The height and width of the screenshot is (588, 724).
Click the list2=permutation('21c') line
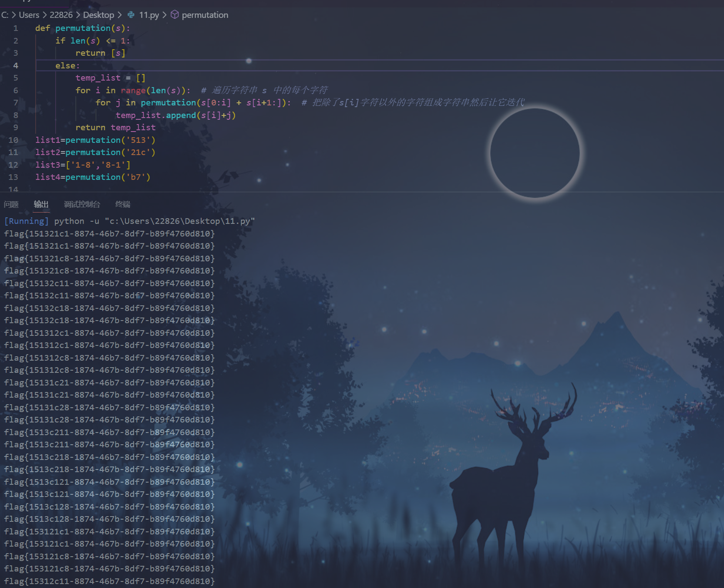click(x=95, y=152)
